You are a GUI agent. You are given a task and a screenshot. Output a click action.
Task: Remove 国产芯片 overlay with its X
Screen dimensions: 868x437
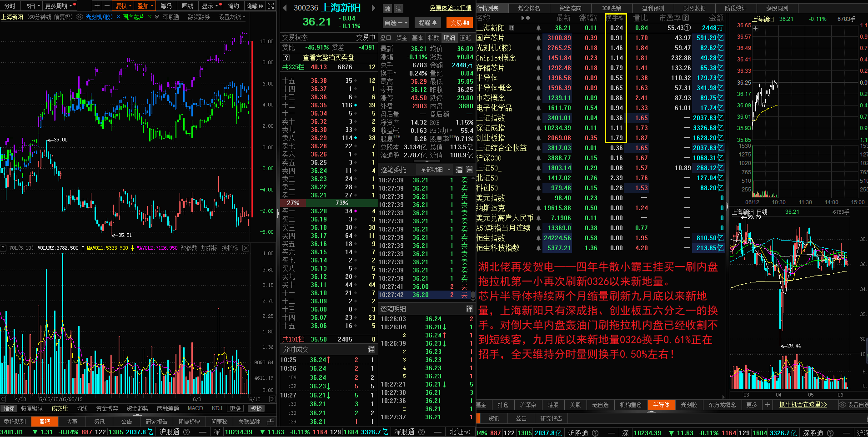pos(150,17)
